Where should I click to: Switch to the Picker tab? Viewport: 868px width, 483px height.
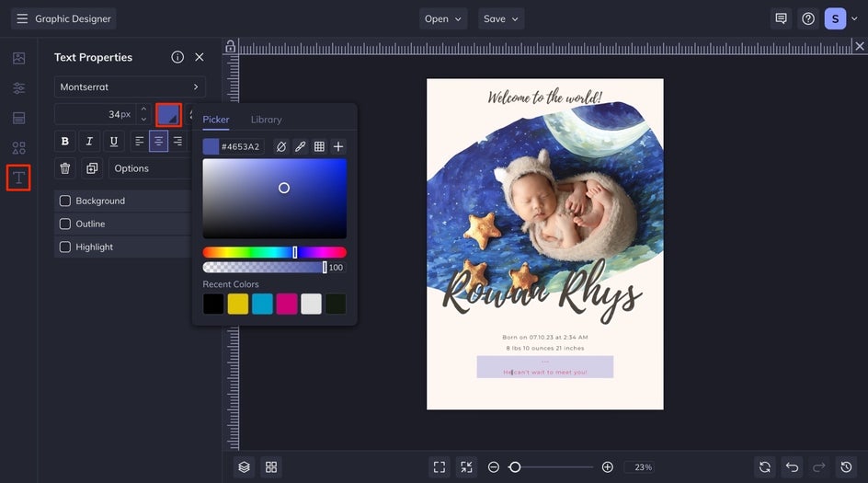[216, 120]
